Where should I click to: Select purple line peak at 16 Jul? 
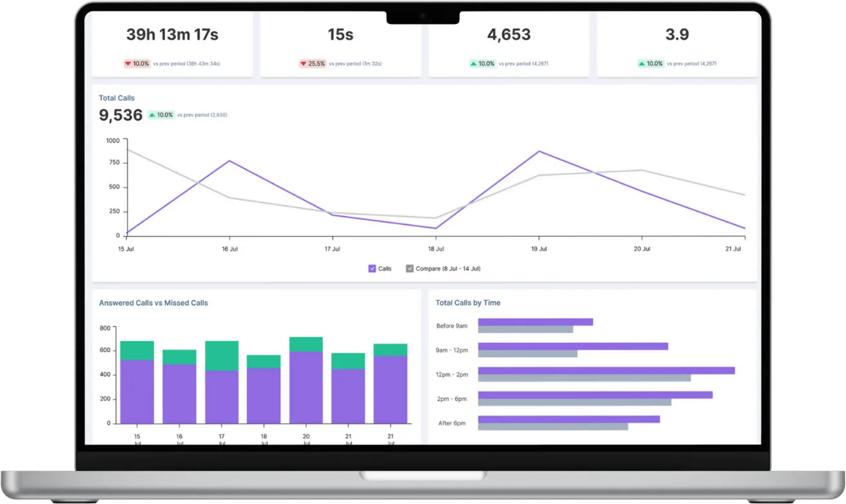click(230, 161)
